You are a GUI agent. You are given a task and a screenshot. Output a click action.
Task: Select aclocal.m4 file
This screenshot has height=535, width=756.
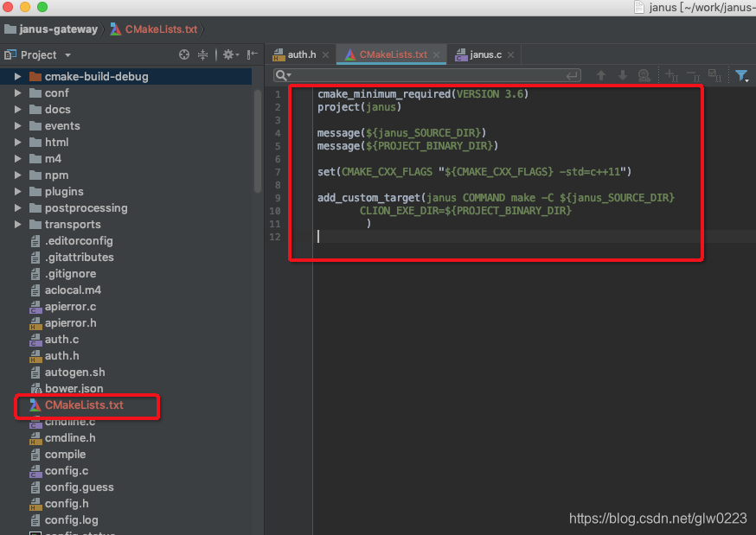(73, 290)
